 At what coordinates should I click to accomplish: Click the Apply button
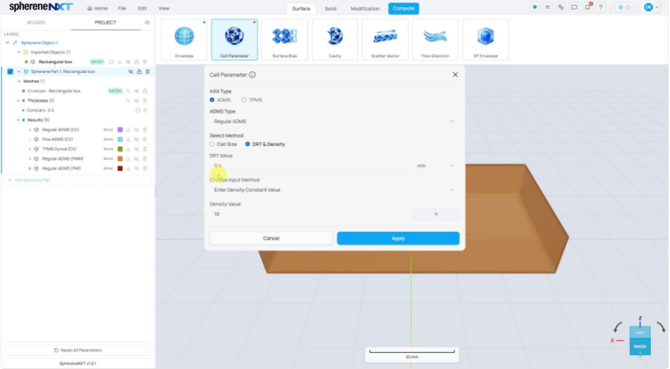398,238
